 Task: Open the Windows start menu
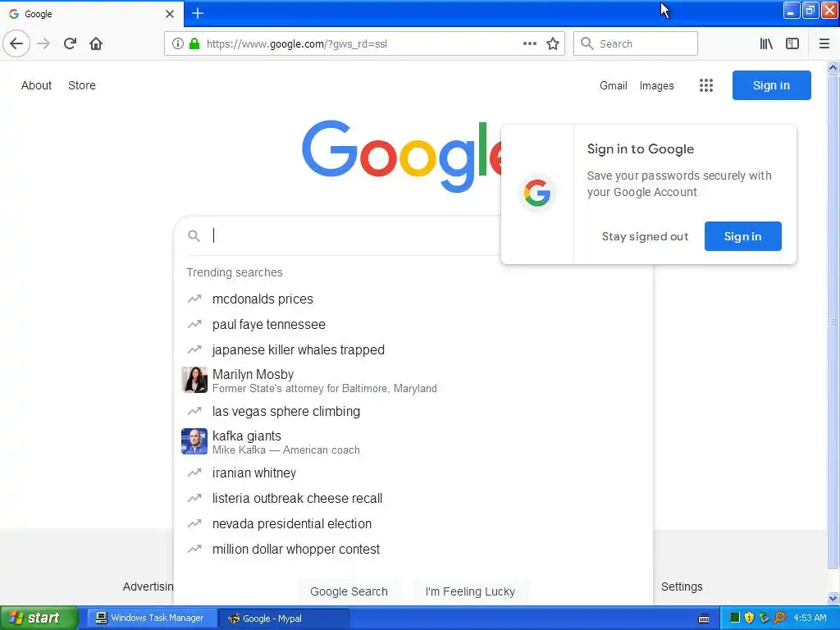(39, 618)
